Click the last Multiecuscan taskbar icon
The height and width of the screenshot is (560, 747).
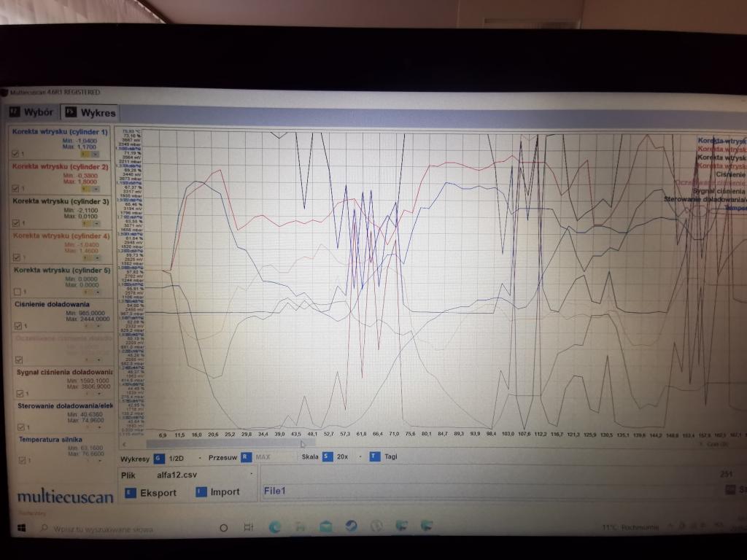(x=426, y=525)
